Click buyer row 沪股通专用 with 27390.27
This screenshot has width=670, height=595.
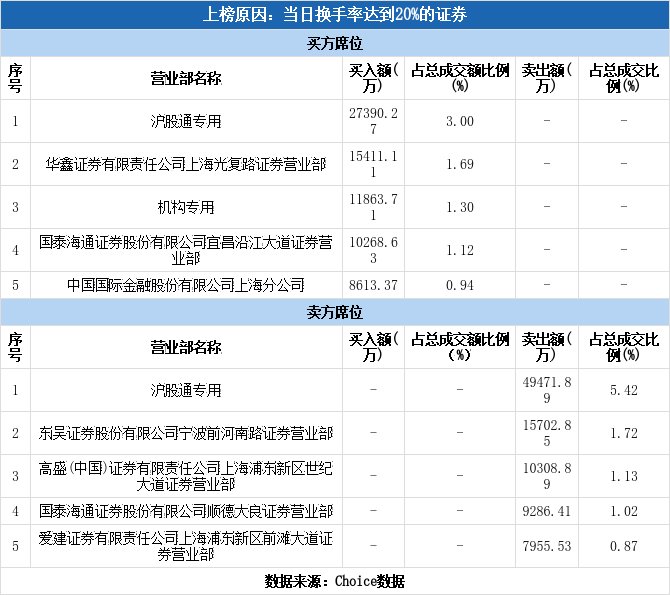tap(335, 121)
